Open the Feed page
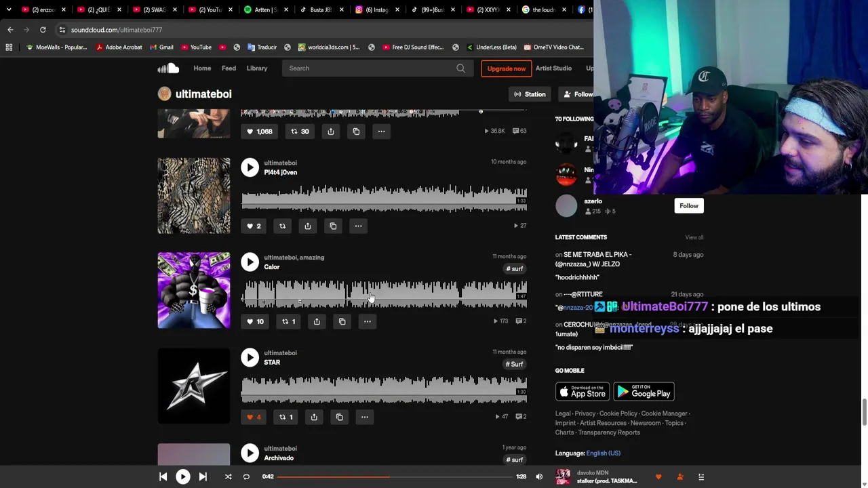This screenshot has width=868, height=488. 229,68
